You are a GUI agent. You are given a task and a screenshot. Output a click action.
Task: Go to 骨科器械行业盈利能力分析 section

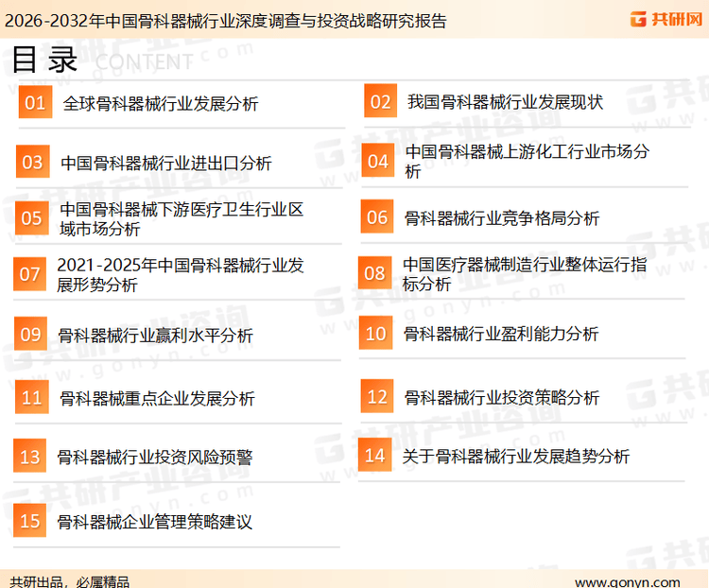point(501,334)
